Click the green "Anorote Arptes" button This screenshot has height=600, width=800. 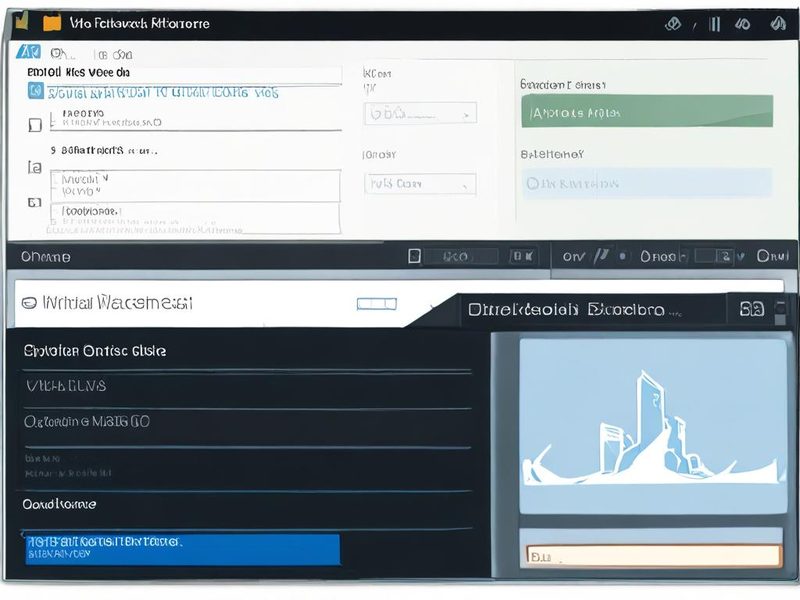click(x=647, y=112)
